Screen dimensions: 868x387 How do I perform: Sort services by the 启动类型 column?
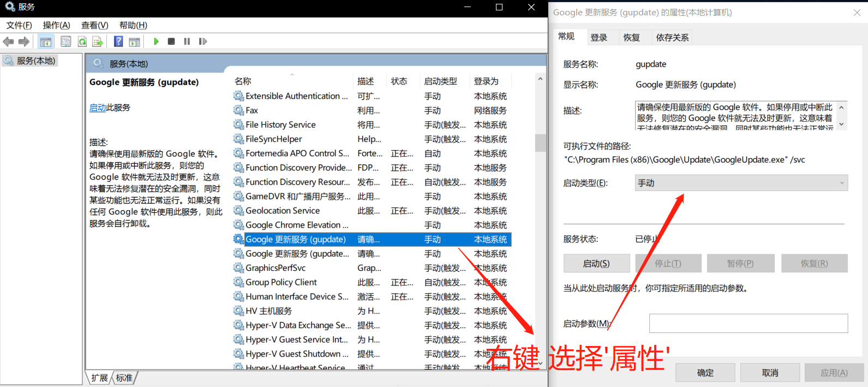[441, 81]
